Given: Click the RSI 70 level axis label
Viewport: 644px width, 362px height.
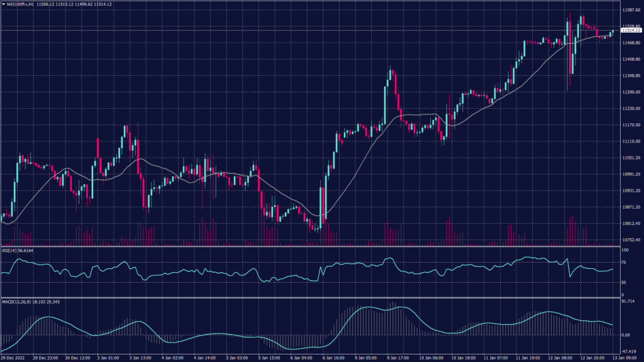Looking at the screenshot, I should point(625,263).
